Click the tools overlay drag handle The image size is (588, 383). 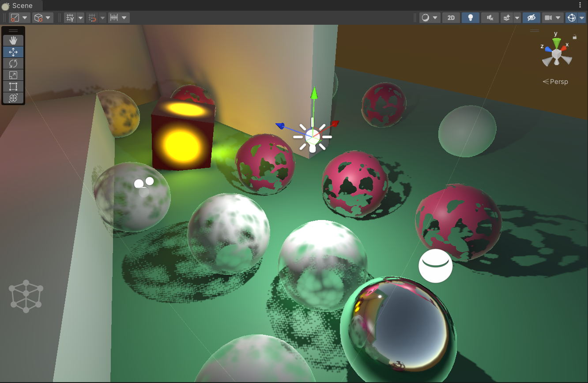[x=13, y=31]
